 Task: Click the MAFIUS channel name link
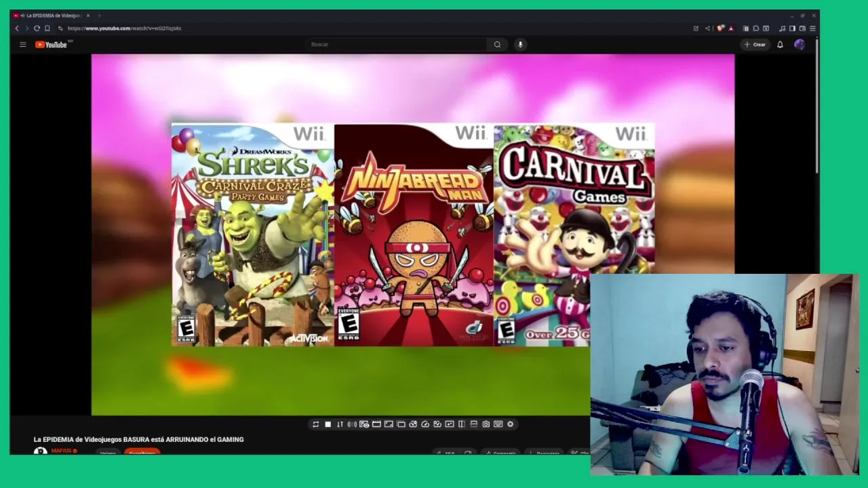[x=61, y=451]
